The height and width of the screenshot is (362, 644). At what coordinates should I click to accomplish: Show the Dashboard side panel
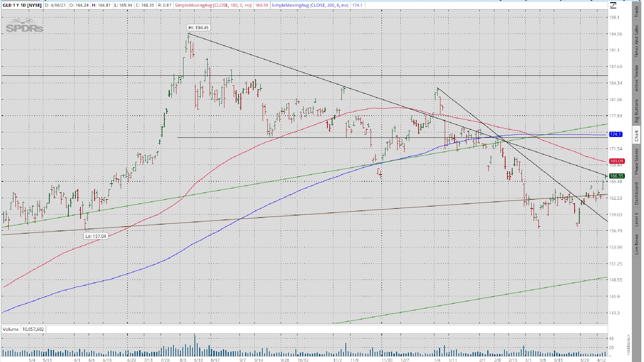(636, 193)
